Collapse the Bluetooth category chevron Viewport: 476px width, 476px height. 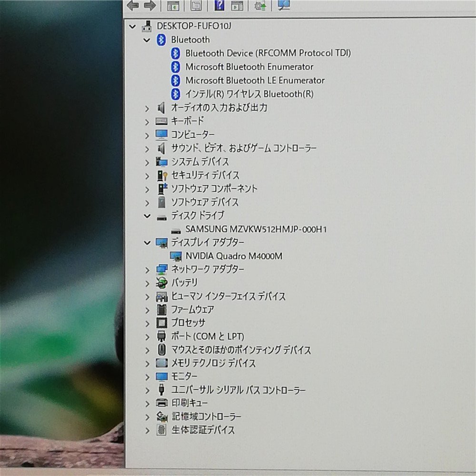click(147, 40)
